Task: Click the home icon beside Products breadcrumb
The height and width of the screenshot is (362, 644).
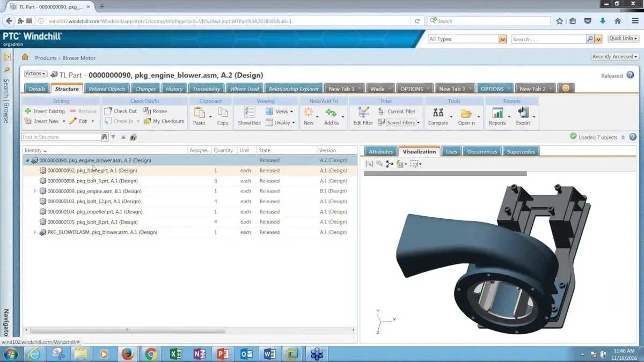Action: coord(25,57)
